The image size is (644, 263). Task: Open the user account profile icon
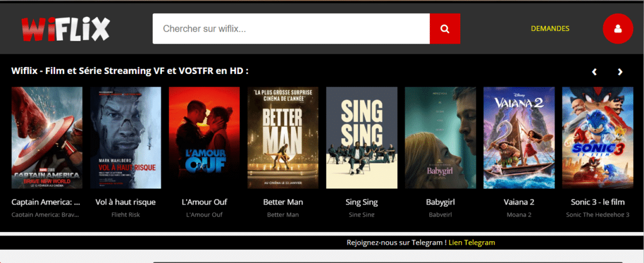618,29
